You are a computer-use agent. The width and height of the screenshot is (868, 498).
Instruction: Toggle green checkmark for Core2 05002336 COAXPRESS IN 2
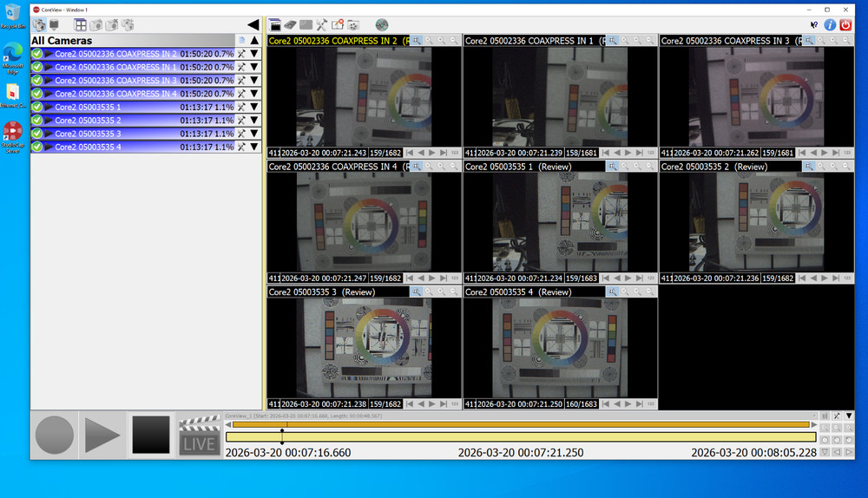pos(37,54)
